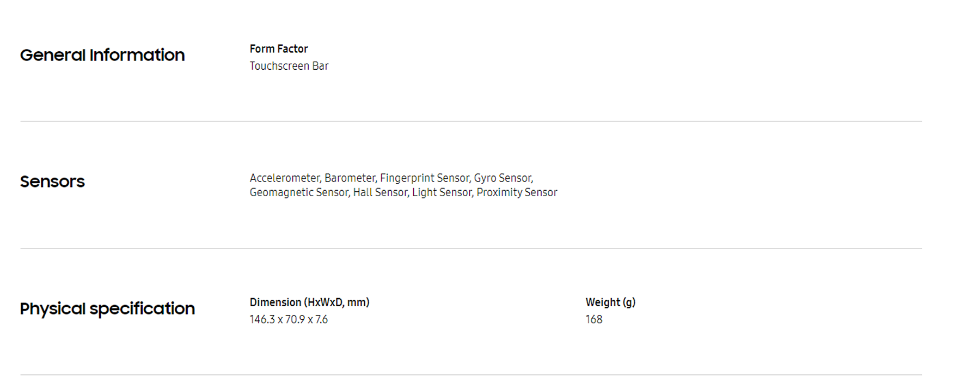Click the Sensors section heading
Screen dimensions: 980x382
(52, 181)
